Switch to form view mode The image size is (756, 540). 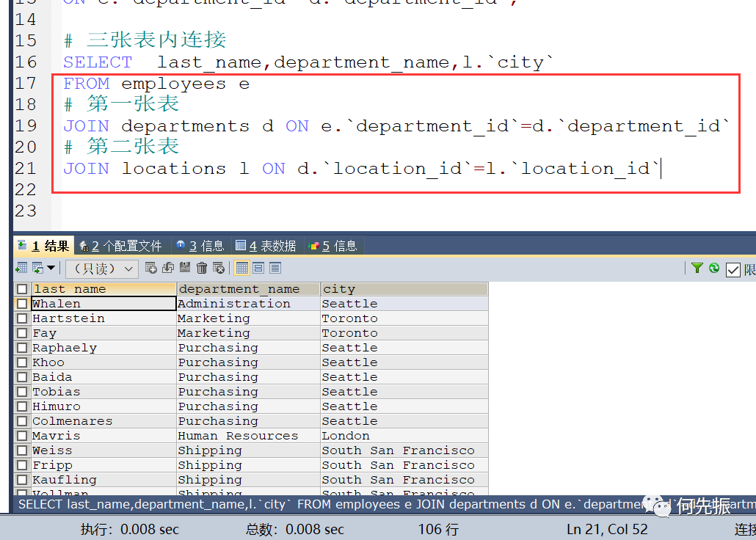(x=258, y=268)
